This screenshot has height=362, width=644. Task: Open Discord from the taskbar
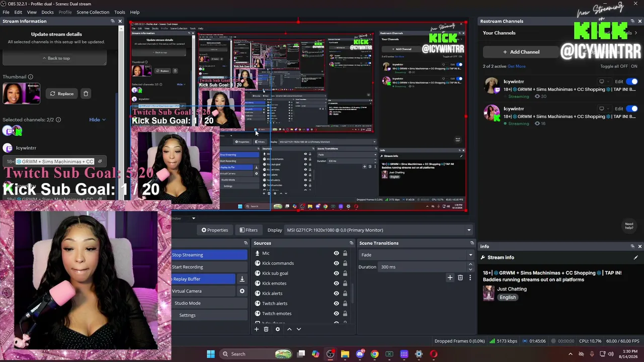360,354
